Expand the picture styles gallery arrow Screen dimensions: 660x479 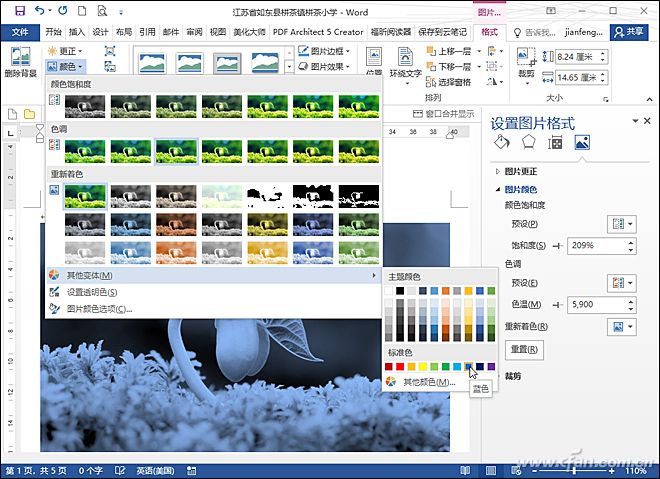tap(289, 67)
